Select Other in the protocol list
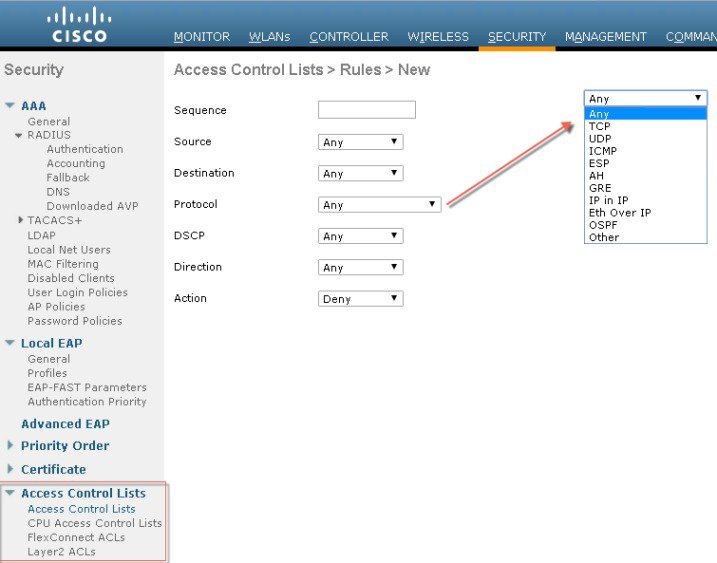The image size is (717, 563). 645,237
